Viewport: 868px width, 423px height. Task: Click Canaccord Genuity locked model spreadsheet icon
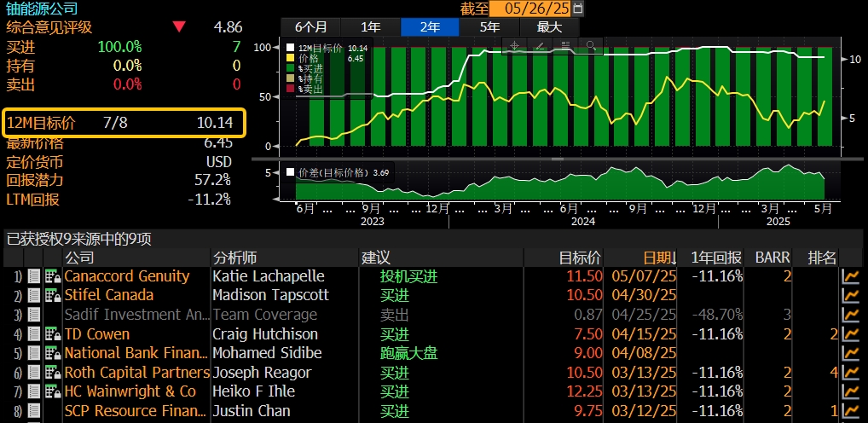53,276
